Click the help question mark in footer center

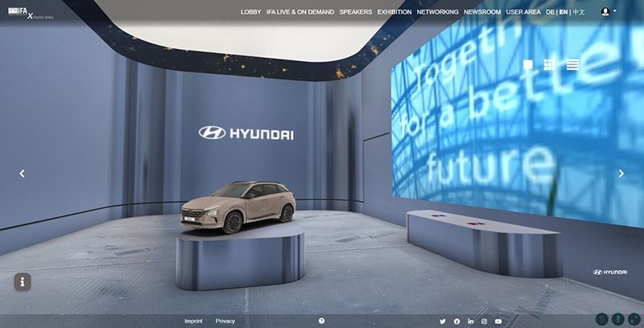click(321, 321)
